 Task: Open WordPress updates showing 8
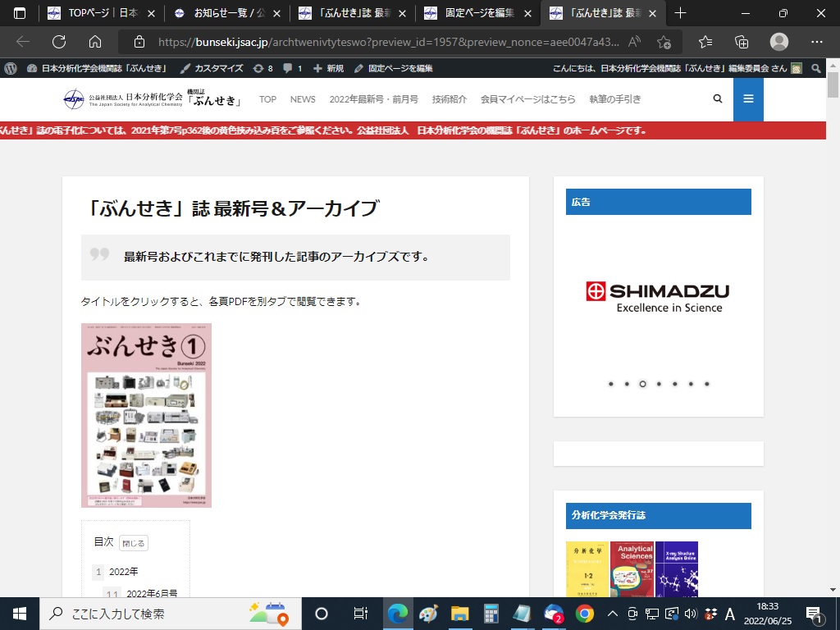tap(262, 68)
